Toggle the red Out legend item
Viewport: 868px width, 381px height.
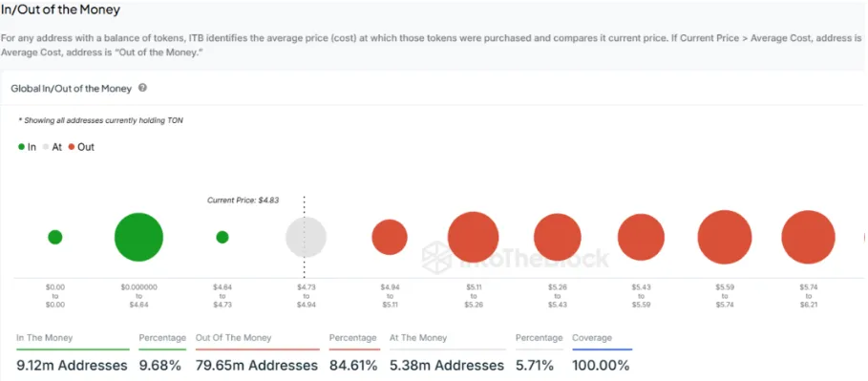(81, 147)
